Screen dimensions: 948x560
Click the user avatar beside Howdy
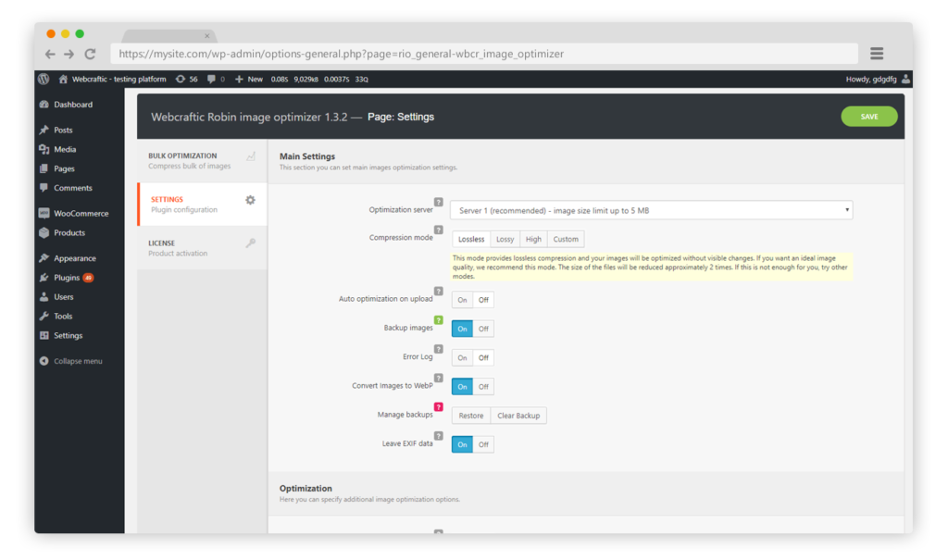click(x=905, y=79)
